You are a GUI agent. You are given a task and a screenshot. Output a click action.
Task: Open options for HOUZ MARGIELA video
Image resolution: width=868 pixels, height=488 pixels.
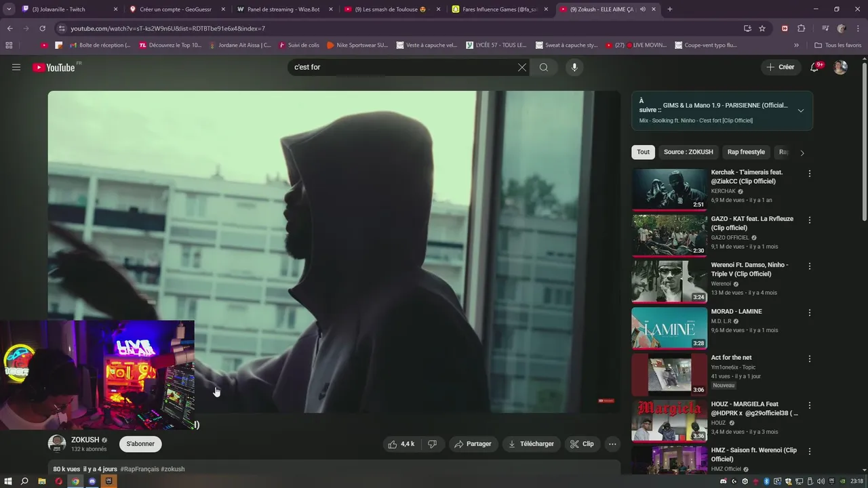click(809, 405)
